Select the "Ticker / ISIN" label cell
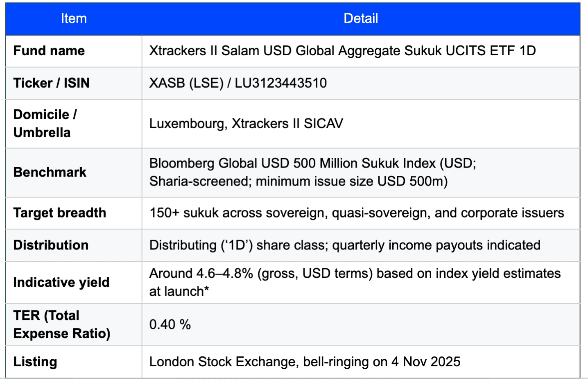Viewport: 588px width, 381px height. coord(52,83)
